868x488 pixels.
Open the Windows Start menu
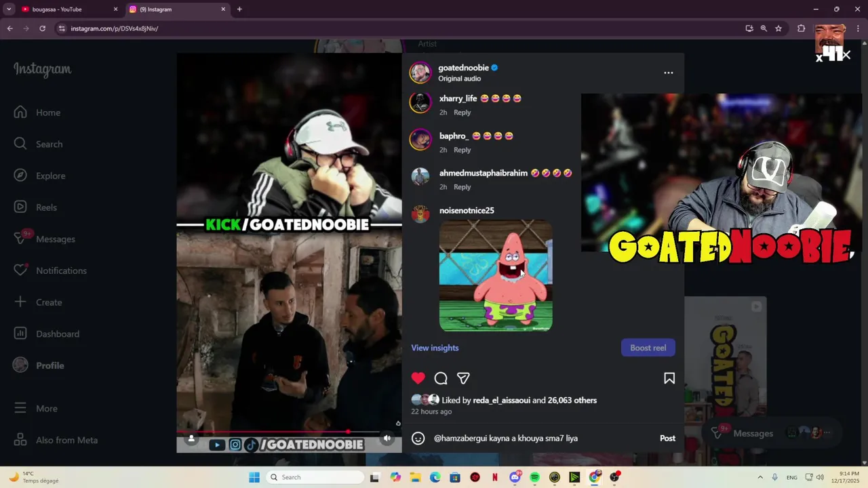254,477
